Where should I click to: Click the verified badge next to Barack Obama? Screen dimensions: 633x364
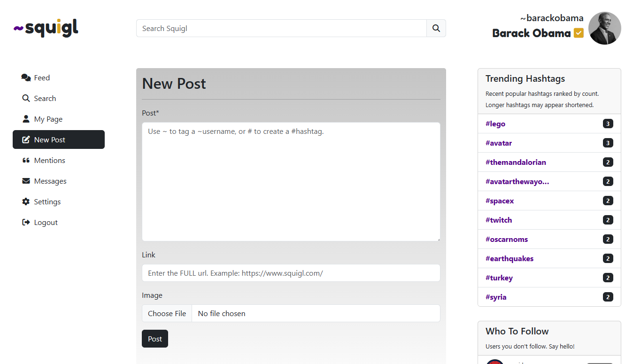[579, 33]
